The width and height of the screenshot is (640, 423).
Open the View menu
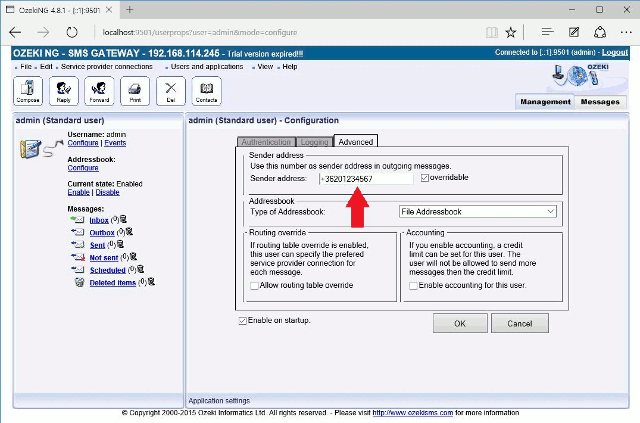click(265, 67)
